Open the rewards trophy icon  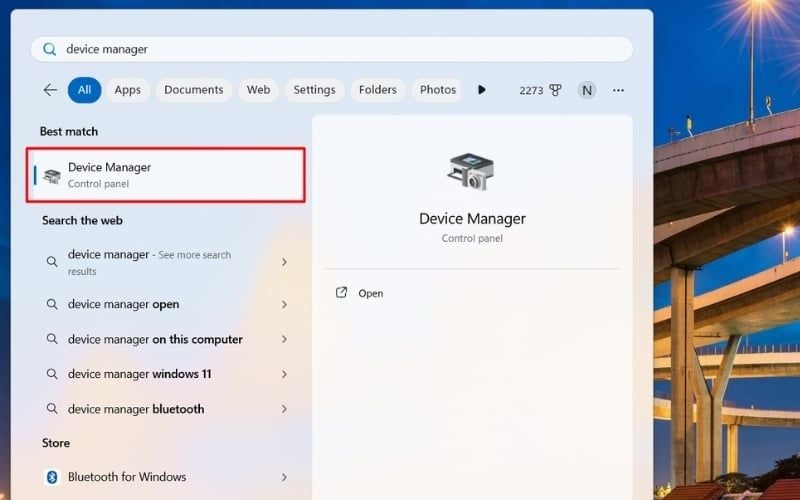coord(555,90)
